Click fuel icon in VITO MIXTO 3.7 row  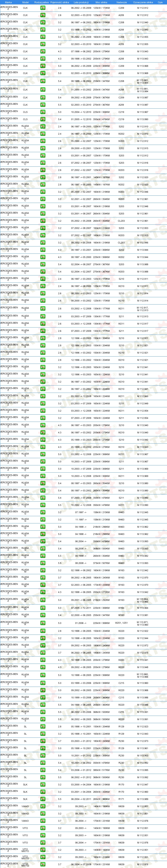coord(43,865)
